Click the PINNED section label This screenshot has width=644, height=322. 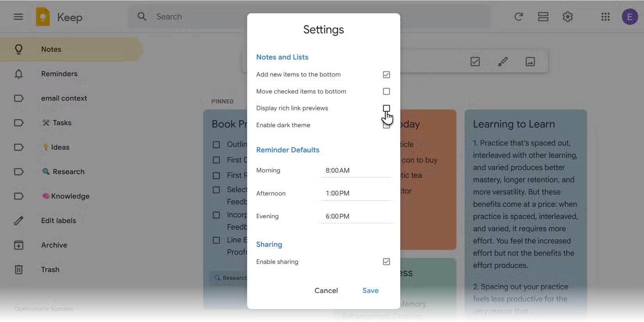point(222,101)
